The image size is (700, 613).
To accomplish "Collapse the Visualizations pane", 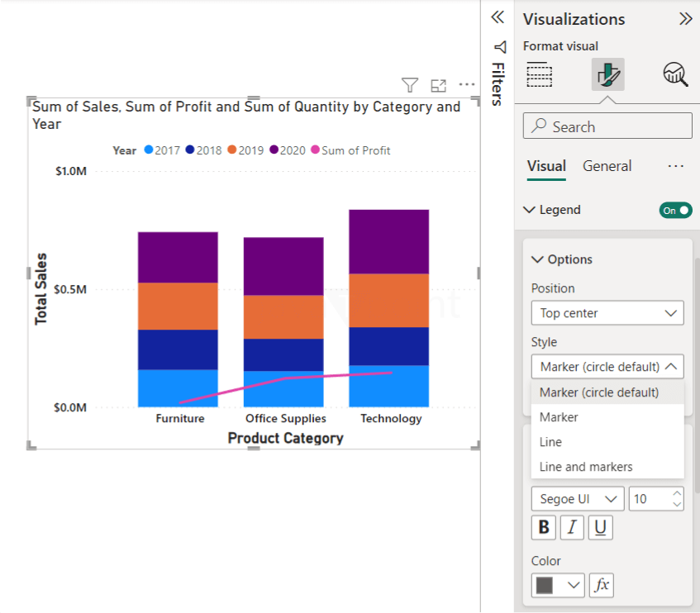I will pyautogui.click(x=685, y=19).
